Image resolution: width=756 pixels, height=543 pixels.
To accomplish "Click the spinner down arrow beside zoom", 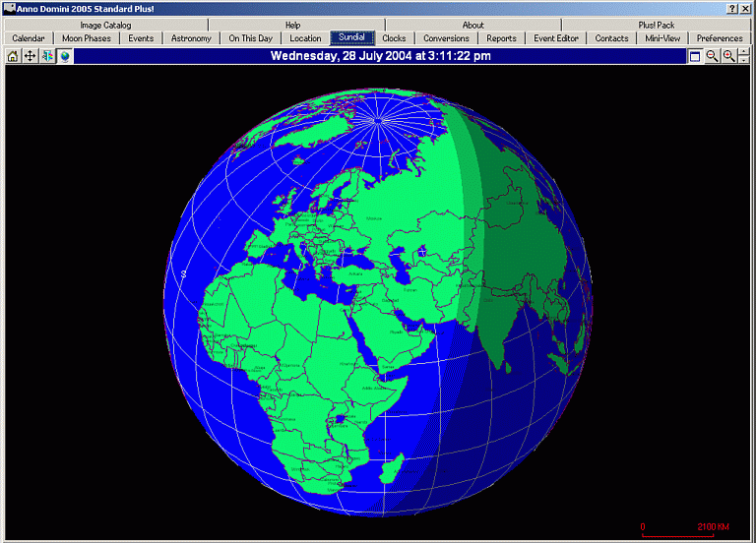I will (743, 60).
